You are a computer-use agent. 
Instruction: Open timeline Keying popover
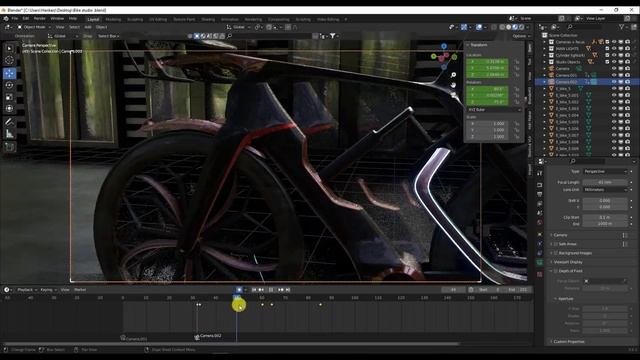[48, 290]
